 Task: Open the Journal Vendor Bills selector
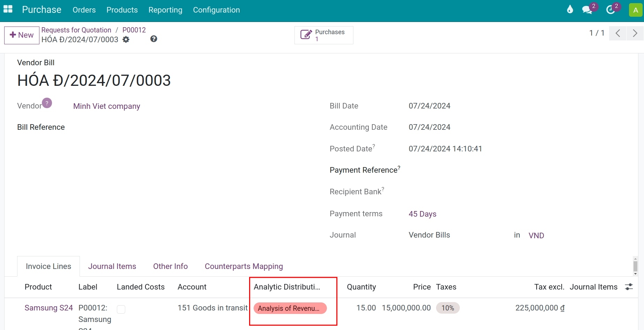[x=429, y=235]
